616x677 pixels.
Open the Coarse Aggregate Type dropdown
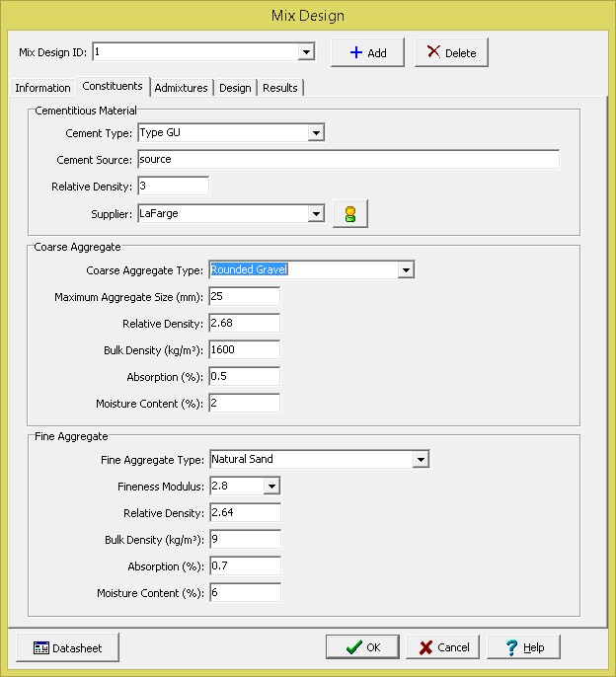405,270
